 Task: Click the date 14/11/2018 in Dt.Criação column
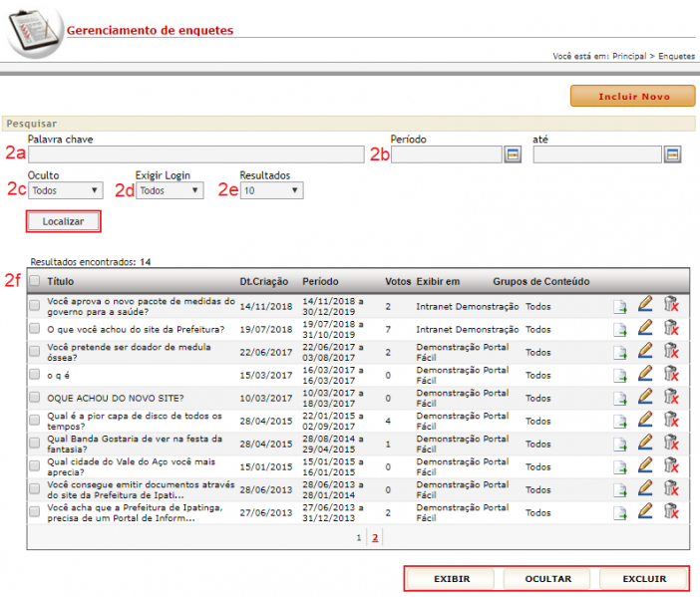[x=266, y=307]
